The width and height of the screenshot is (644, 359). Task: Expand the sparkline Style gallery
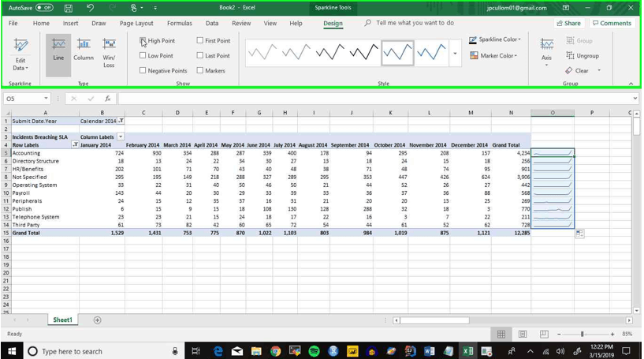pyautogui.click(x=455, y=54)
